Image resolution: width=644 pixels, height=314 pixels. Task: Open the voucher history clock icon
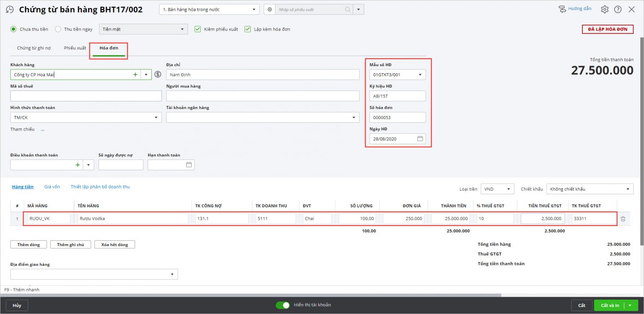[x=10, y=10]
